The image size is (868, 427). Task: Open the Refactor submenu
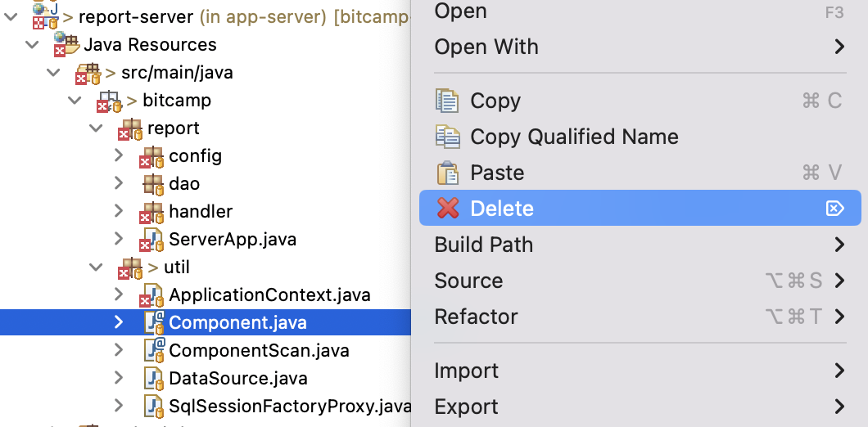(640, 317)
